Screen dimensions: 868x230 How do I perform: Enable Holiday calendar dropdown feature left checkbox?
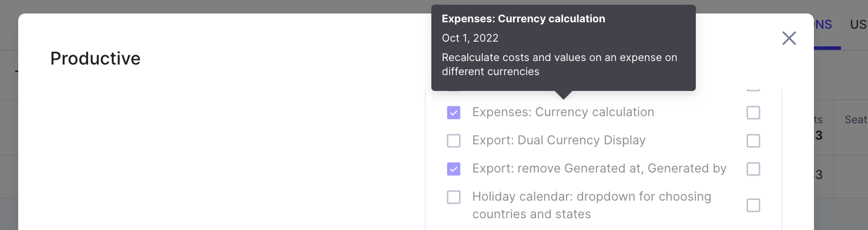(454, 197)
